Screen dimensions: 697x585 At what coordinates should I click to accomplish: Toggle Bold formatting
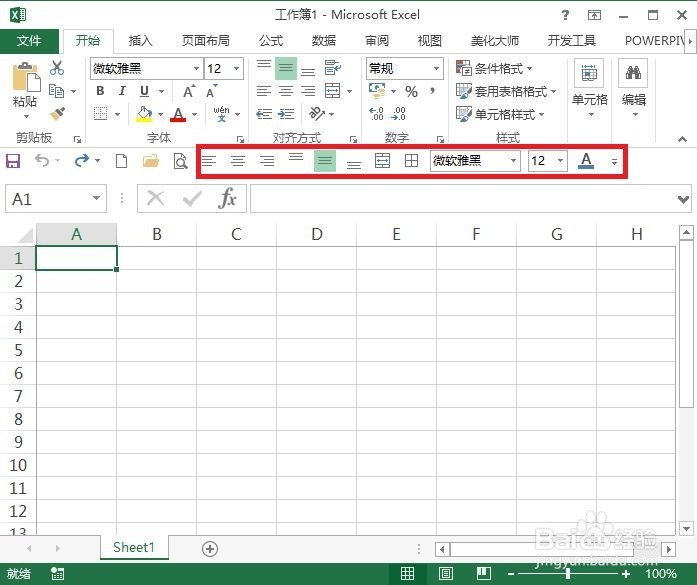(100, 91)
